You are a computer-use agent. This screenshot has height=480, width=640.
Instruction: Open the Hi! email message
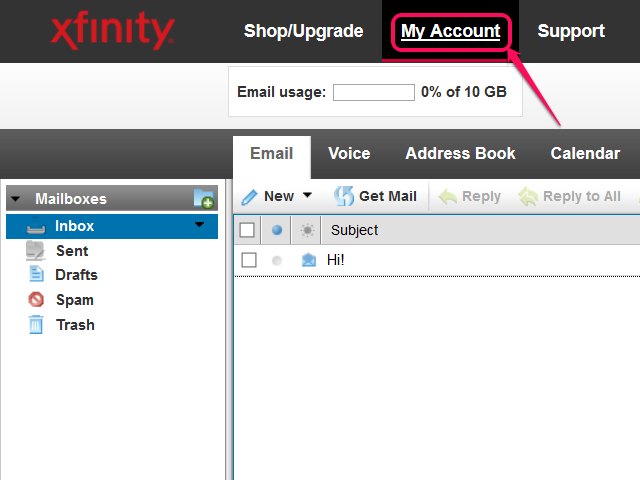336,260
